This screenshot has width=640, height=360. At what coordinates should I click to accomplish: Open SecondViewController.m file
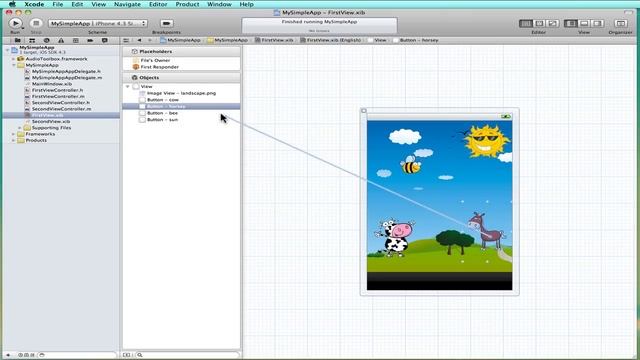[x=62, y=109]
